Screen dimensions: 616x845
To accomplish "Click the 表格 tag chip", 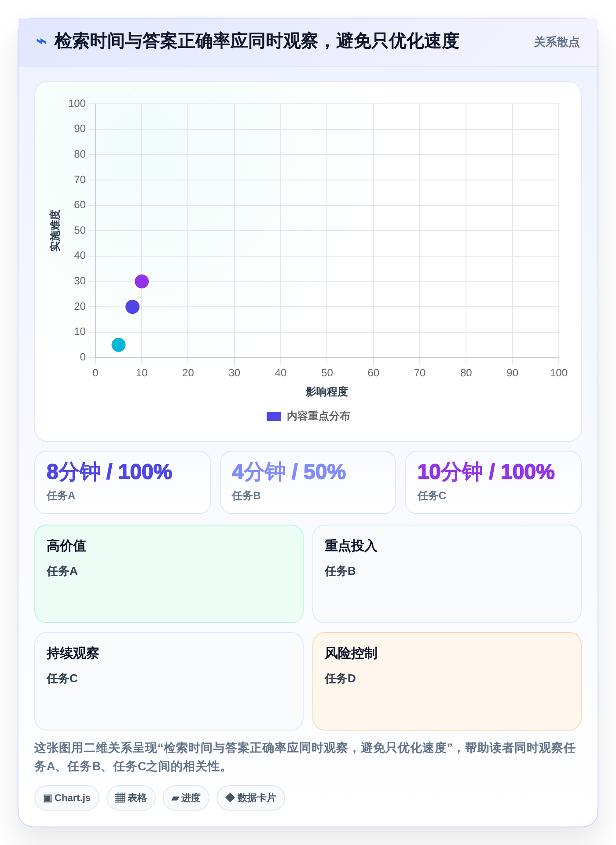I will [x=131, y=798].
